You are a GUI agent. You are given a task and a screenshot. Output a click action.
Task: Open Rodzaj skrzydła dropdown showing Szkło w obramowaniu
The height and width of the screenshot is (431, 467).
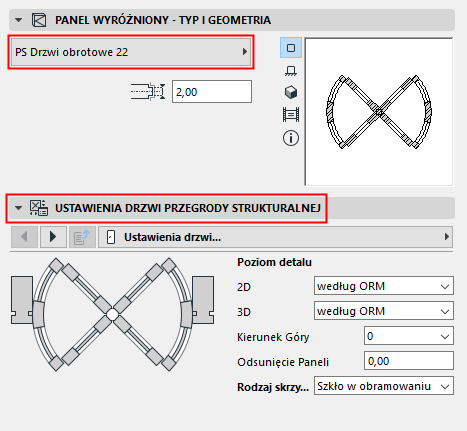click(384, 386)
